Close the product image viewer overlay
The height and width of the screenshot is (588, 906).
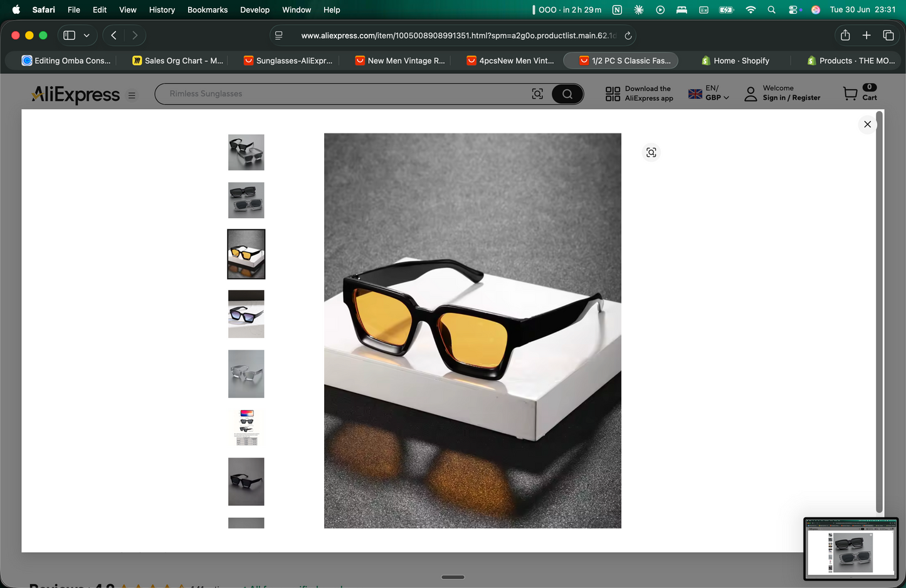pyautogui.click(x=867, y=124)
